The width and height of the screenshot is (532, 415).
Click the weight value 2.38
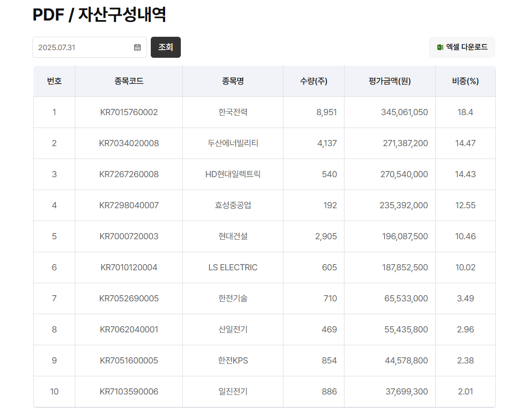tap(465, 361)
